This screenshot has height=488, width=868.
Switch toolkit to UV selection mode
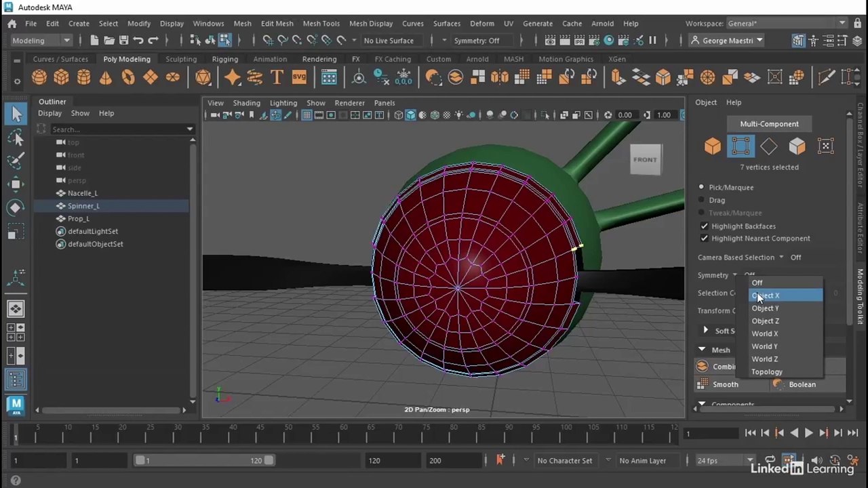coord(825,146)
